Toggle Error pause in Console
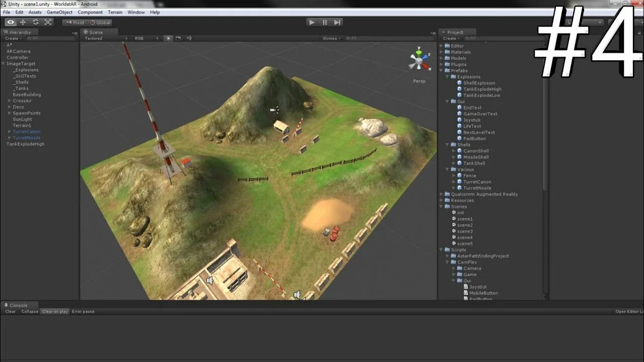This screenshot has width=644, height=362. click(x=83, y=312)
